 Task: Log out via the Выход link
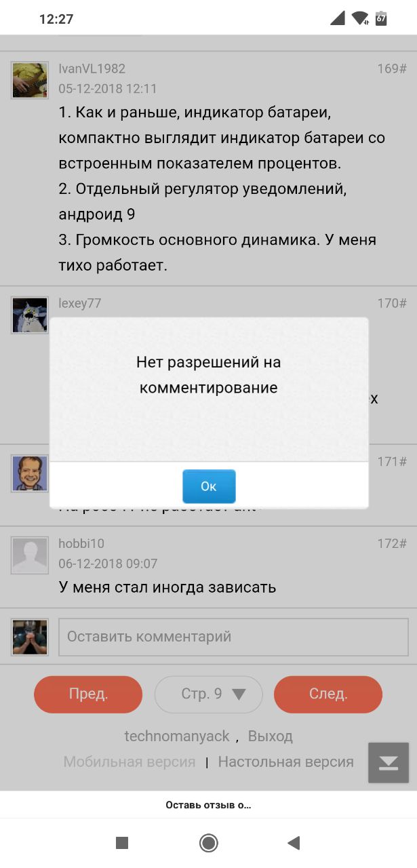(x=271, y=736)
